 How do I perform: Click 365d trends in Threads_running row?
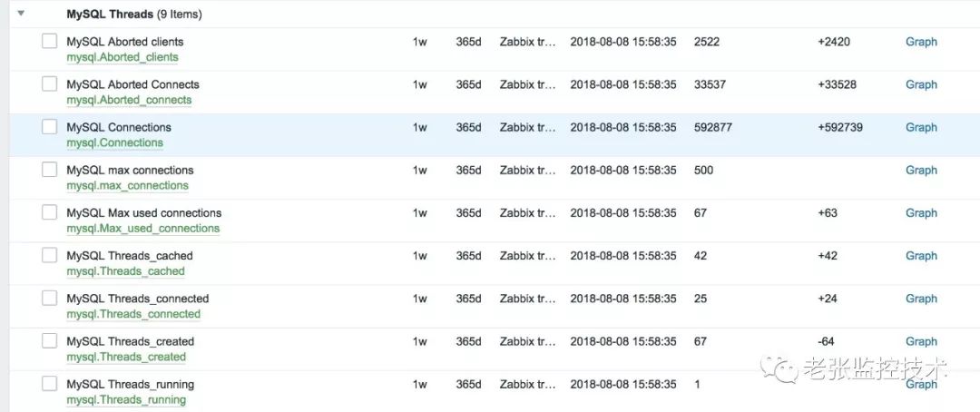469,385
